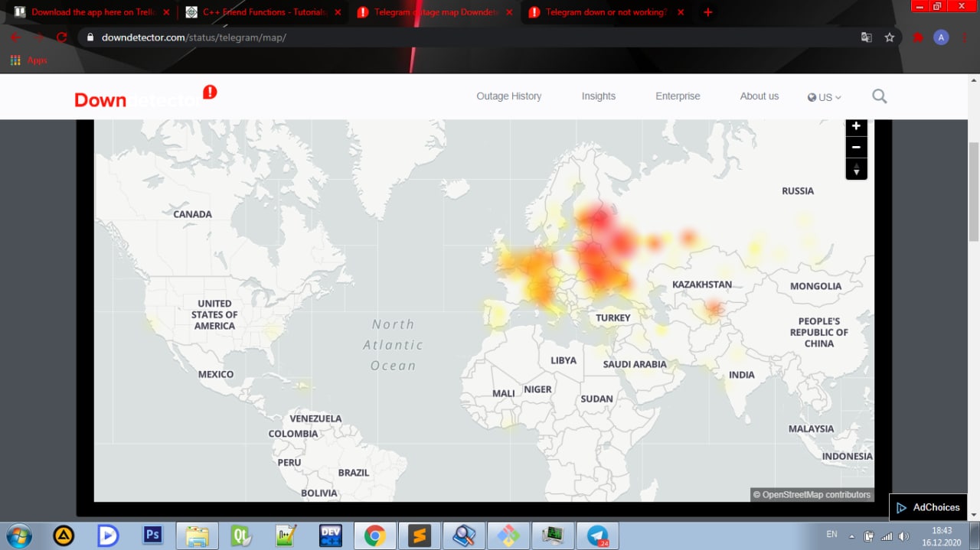This screenshot has width=980, height=550.
Task: Click the AdChoices label
Action: [936, 507]
